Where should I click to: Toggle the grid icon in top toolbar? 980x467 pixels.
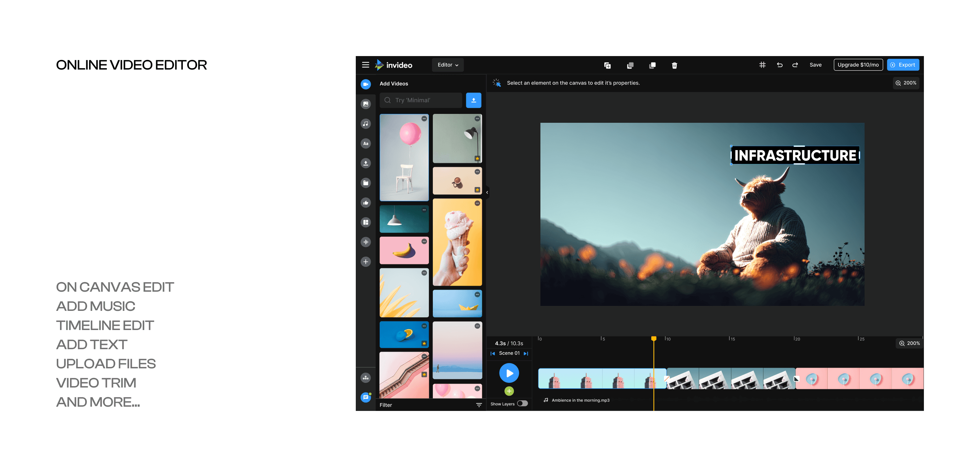pos(762,65)
